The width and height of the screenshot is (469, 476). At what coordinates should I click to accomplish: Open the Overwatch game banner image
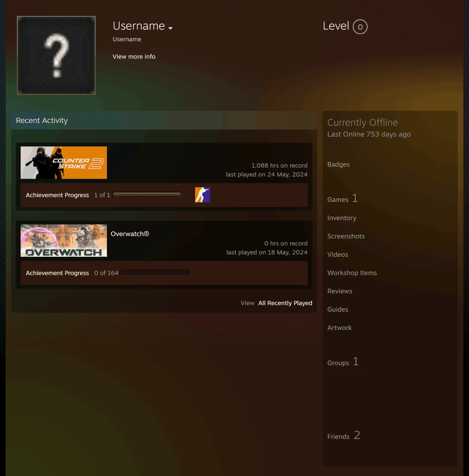tap(64, 240)
